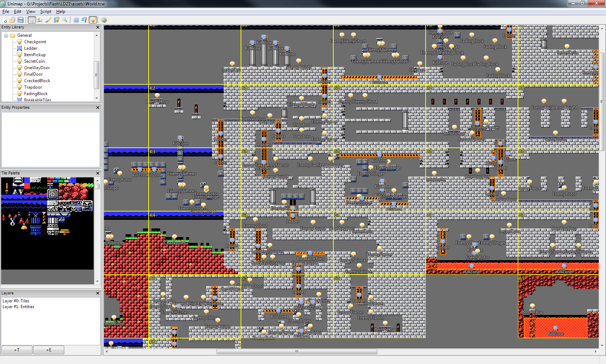
Task: Click the Trapdoor lightbulb icon in library
Action: (x=20, y=87)
